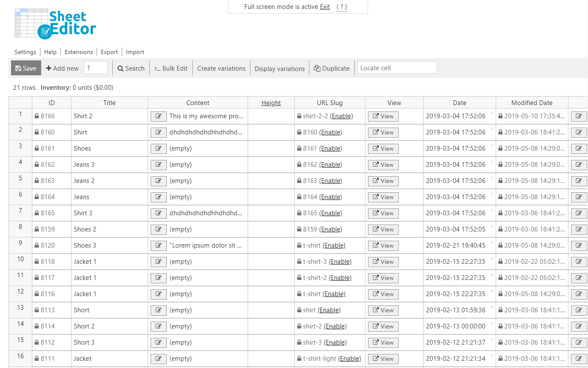588x368 pixels.
Task: Enable URL slug editing for shirt-2-2
Action: (x=341, y=116)
